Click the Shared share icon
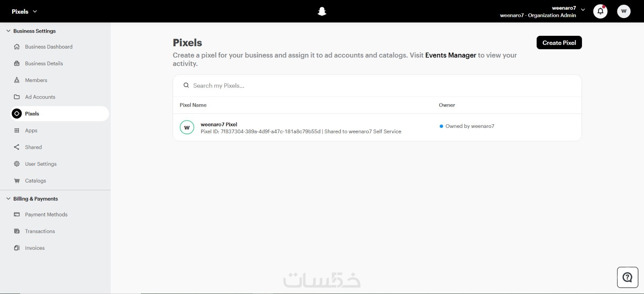The image size is (644, 294). click(x=17, y=147)
